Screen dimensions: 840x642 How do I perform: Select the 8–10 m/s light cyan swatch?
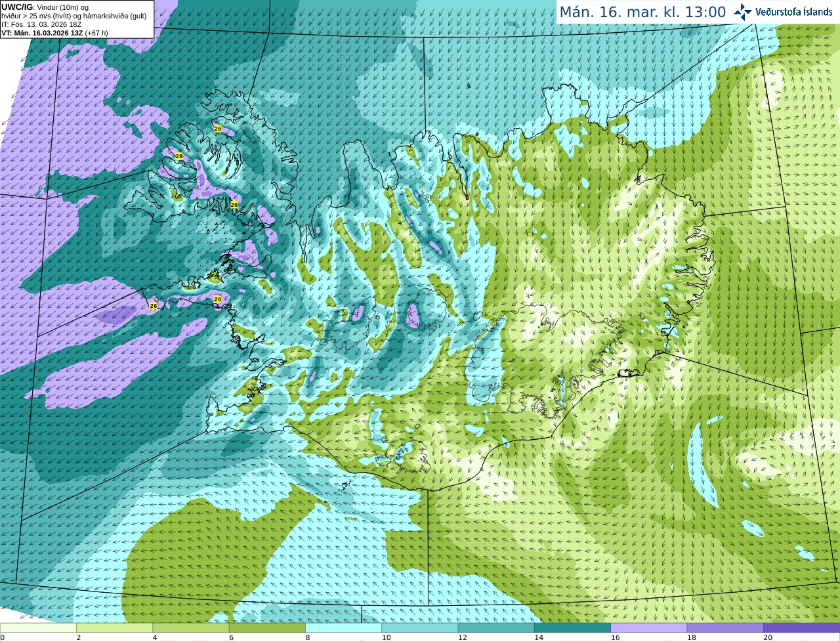(x=343, y=628)
